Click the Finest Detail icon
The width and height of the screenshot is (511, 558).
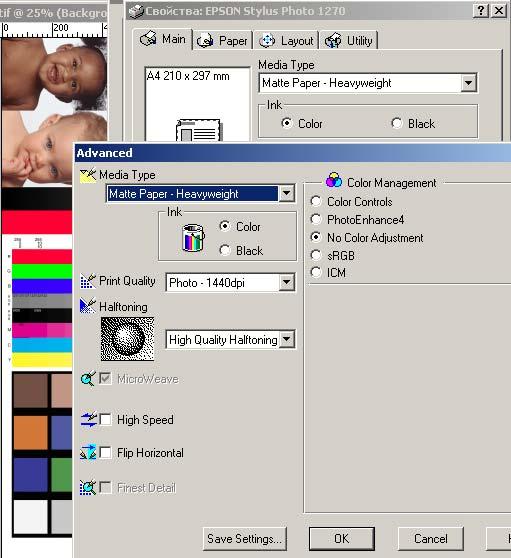pyautogui.click(x=88, y=487)
